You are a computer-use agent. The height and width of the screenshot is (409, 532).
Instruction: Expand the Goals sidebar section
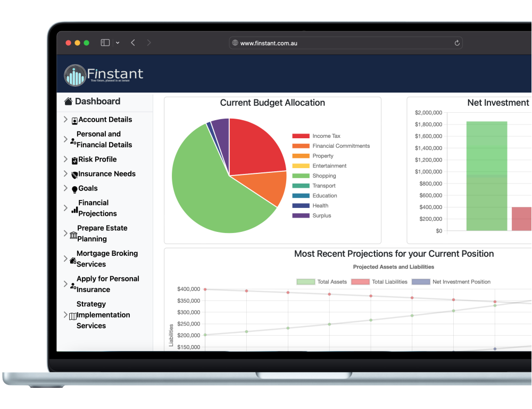click(65, 188)
